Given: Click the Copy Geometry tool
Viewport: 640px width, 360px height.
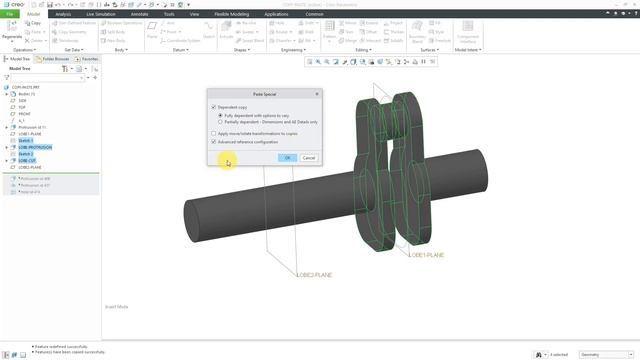Looking at the screenshot, I should point(69,32).
